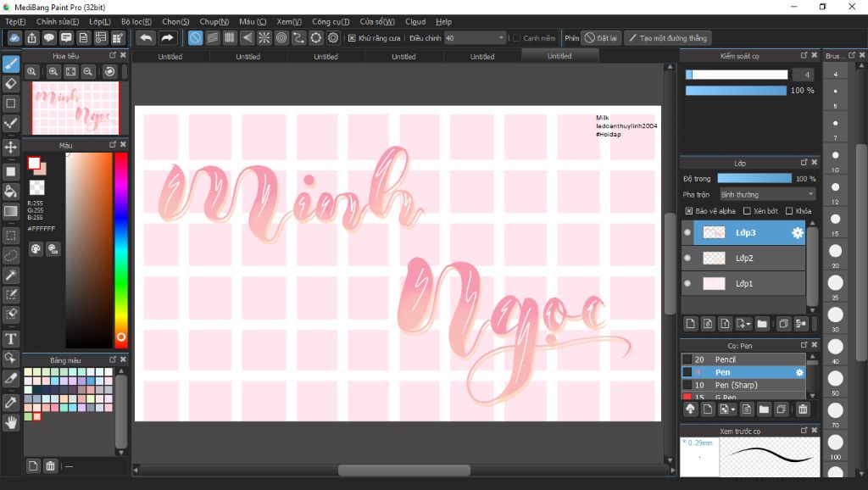Click the Redo arrow in toolbar
The image size is (868, 490).
pyautogui.click(x=167, y=37)
